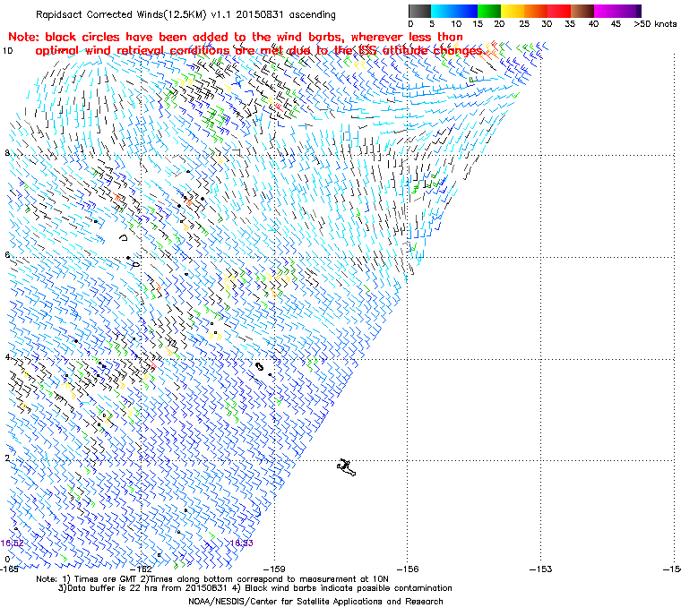Click the small island outline near 4N, -159
This screenshot has height=616, width=681.
260,367
